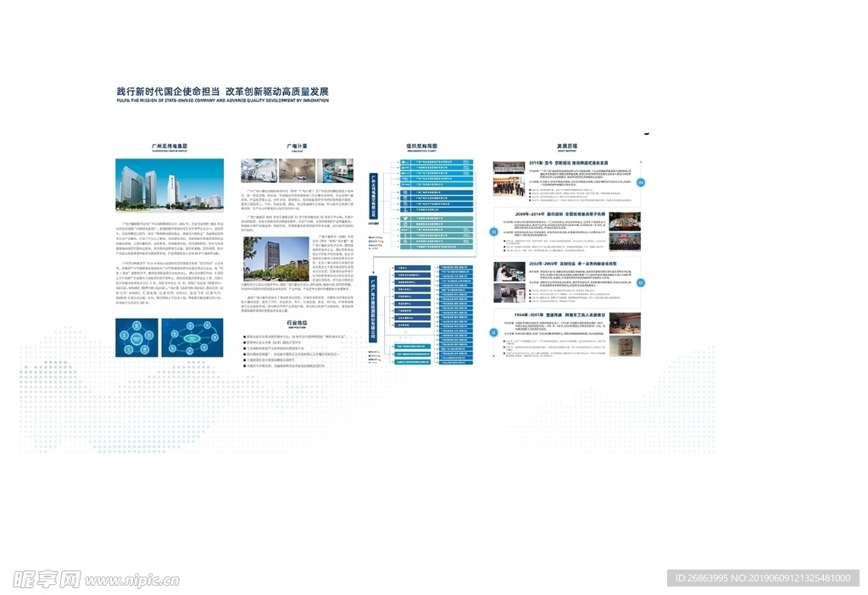Viewport: 868px width, 595px height.
Task: Open the skyscraper skyline photo under 广州无线电集团
Action: [170, 185]
